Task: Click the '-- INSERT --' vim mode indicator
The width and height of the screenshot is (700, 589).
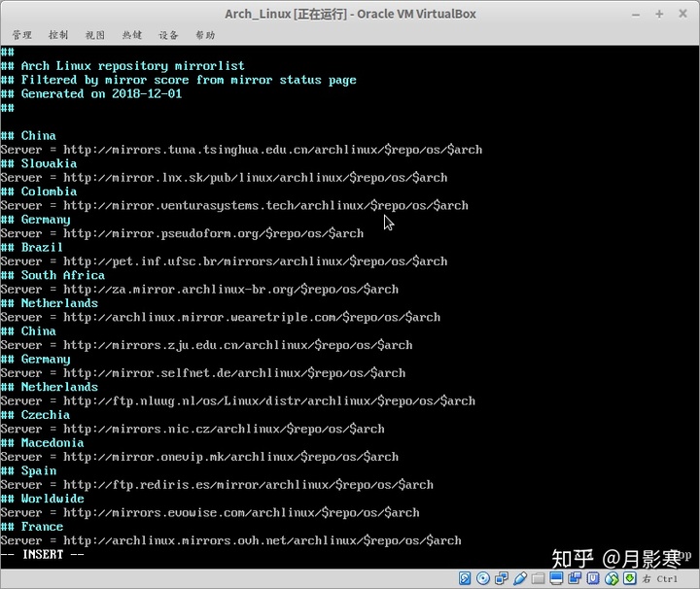Action: point(43,555)
